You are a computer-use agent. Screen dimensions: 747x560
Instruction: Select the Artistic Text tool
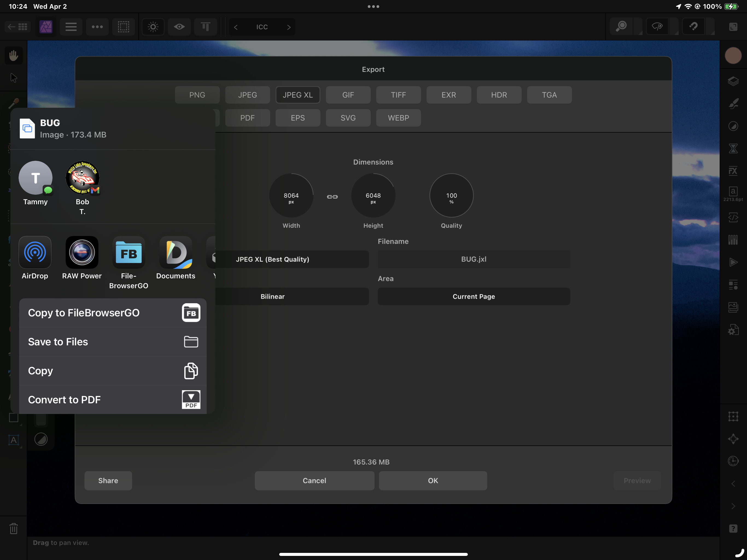tap(13, 440)
